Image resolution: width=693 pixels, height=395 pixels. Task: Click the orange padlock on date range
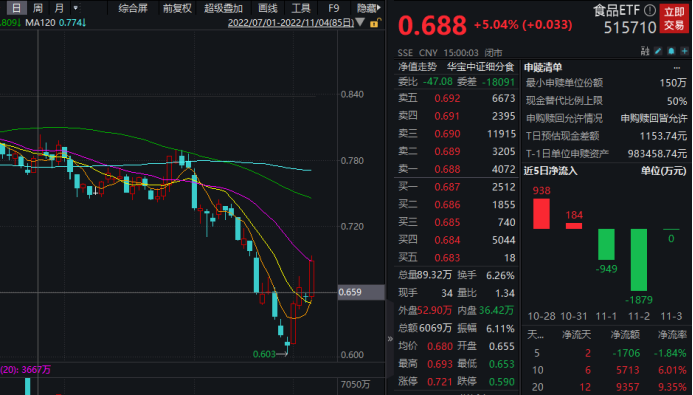(x=375, y=23)
